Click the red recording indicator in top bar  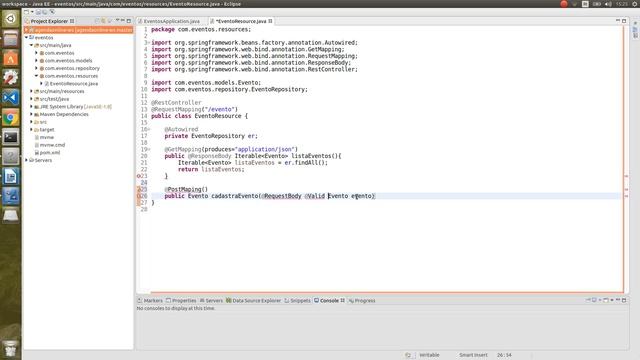coord(564,4)
